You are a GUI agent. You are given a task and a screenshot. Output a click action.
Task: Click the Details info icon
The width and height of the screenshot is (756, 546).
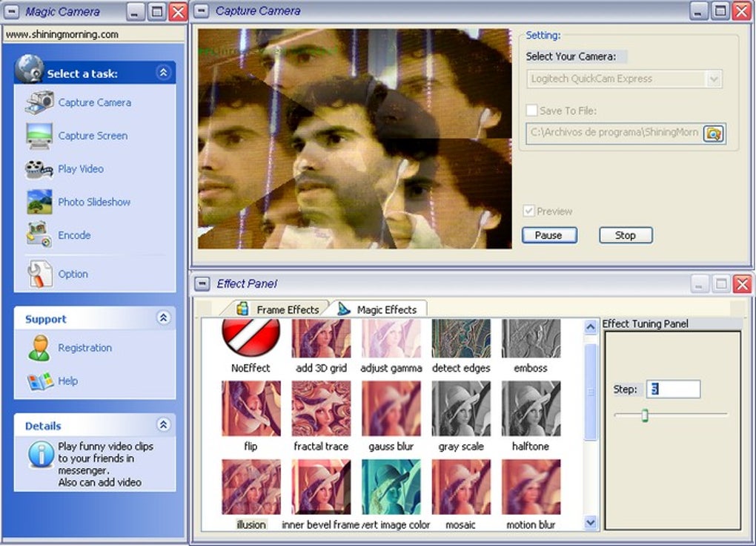pos(41,454)
